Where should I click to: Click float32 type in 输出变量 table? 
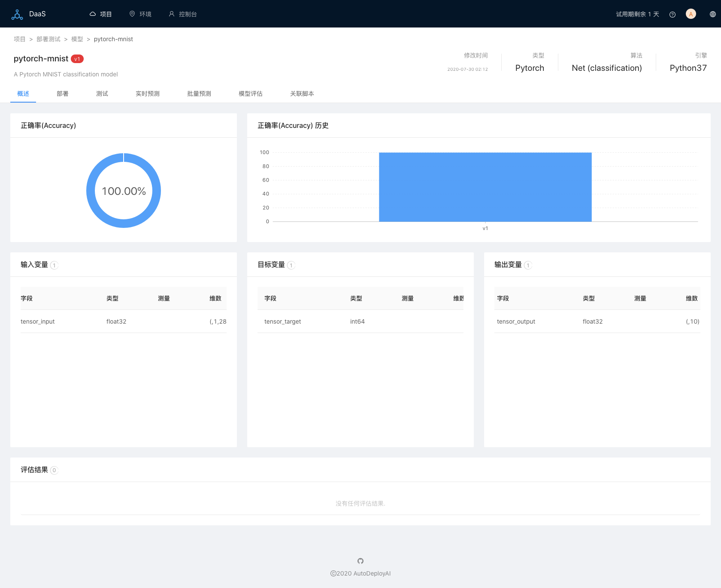[x=593, y=321]
